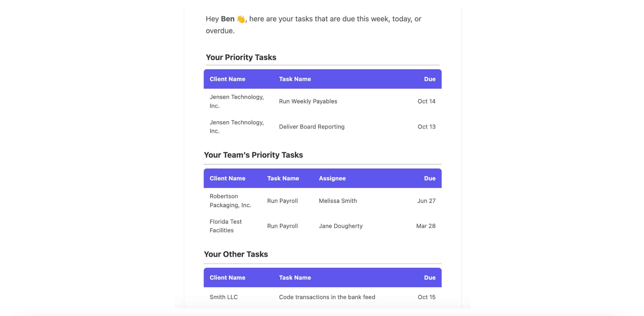This screenshot has width=644, height=316.
Task: Click the waving hand emoji after Ben
Action: coord(241,19)
